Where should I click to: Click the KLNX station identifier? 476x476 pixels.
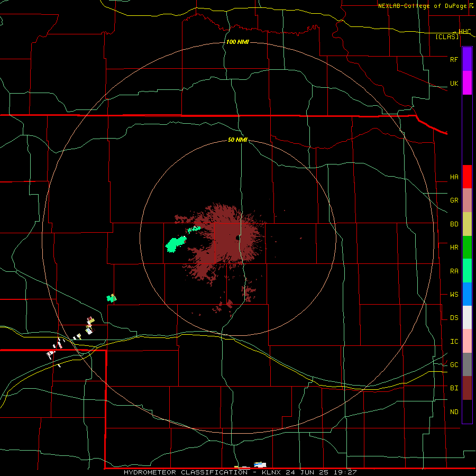(x=271, y=472)
